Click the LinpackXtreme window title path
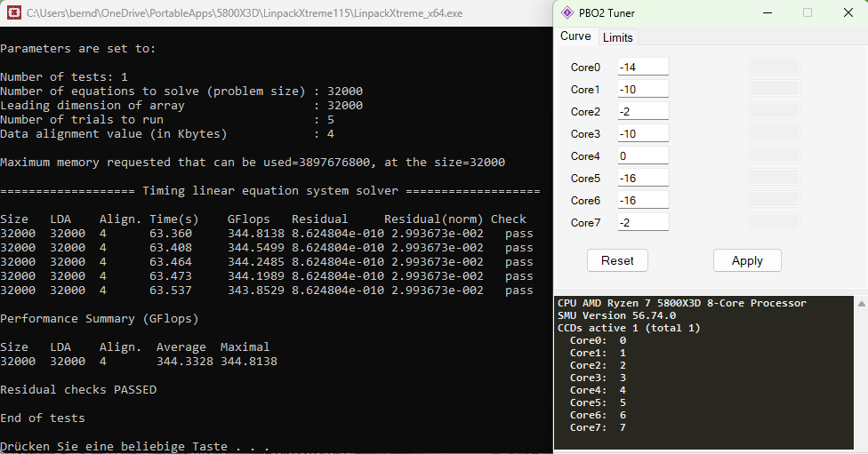The height and width of the screenshot is (454, 868). tap(245, 13)
